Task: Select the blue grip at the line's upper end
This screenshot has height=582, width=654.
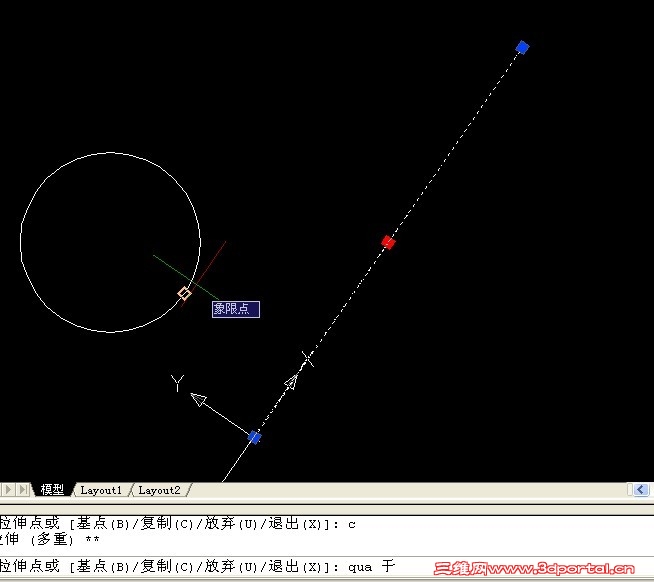Action: click(522, 47)
